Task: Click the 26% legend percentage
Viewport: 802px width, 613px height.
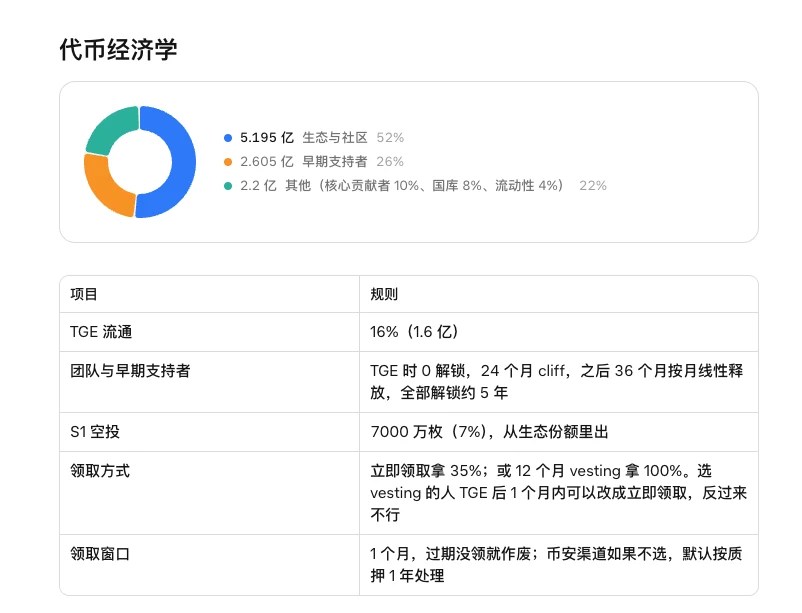Action: pos(390,162)
